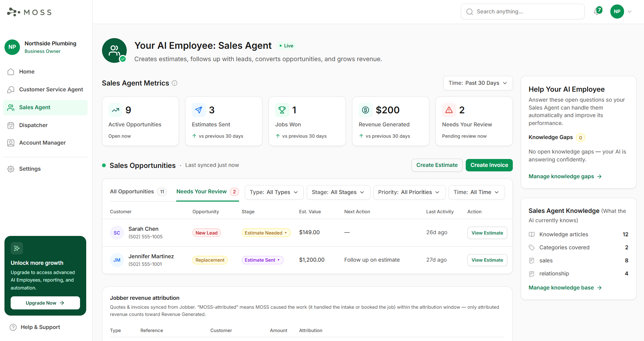Screen dimensions: 644x341
Task: Click the Revenue Generated dollar icon
Action: pyautogui.click(x=365, y=110)
